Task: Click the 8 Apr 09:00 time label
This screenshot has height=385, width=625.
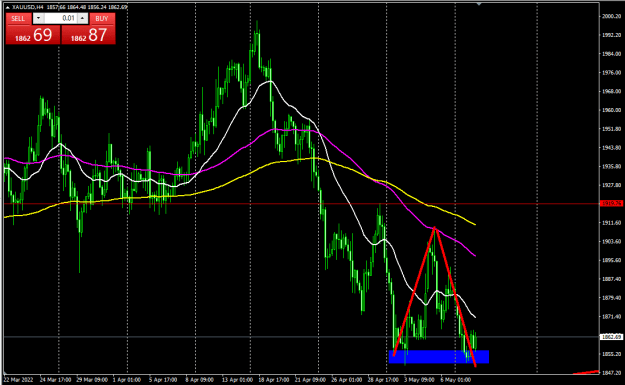Action: coord(199,380)
